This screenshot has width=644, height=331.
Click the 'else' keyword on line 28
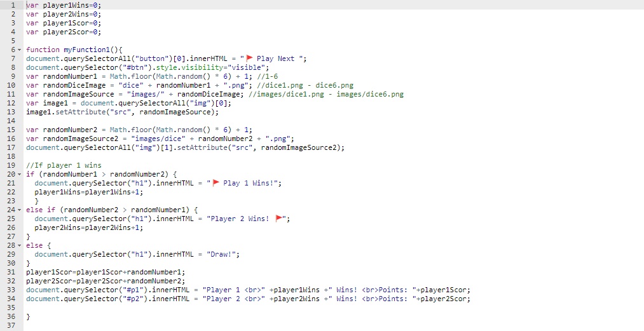pos(34,245)
